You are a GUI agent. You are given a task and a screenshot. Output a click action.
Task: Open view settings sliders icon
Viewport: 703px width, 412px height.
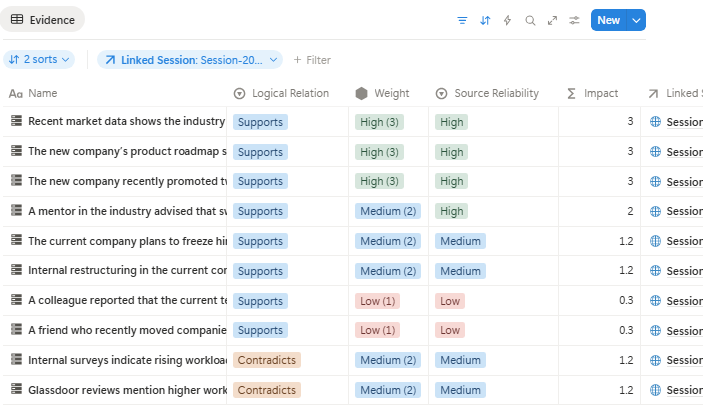(574, 20)
